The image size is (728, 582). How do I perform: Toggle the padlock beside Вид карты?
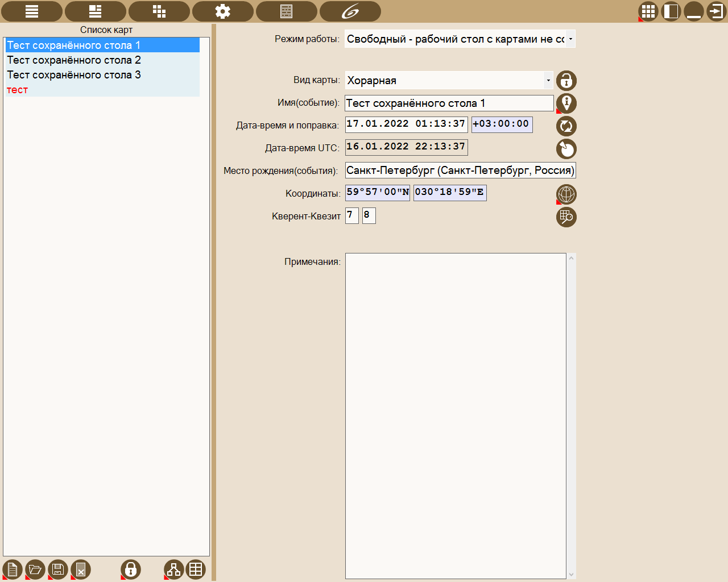click(x=566, y=81)
